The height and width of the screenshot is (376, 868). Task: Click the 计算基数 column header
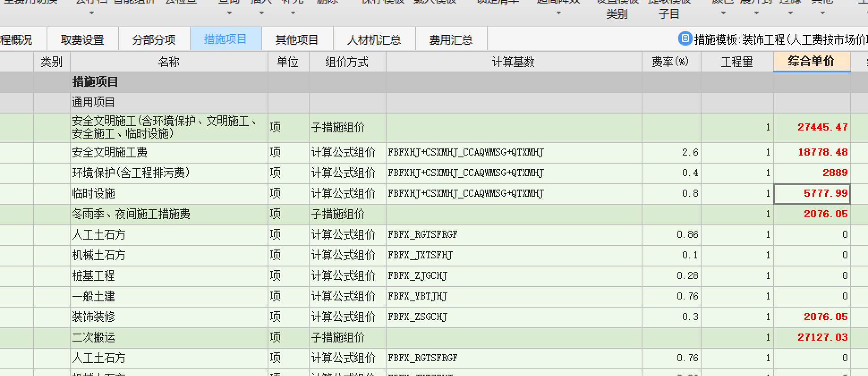coord(514,62)
